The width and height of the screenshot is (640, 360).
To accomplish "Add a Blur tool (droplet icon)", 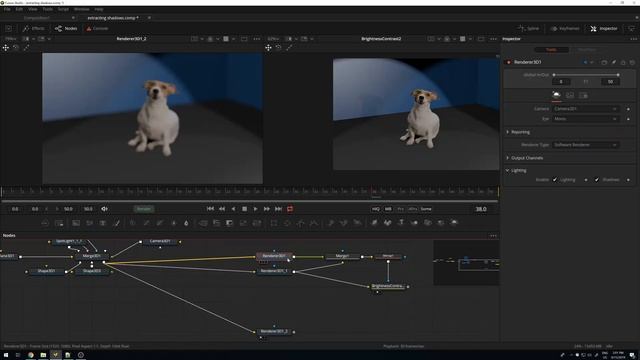I will pyautogui.click(x=187, y=223).
